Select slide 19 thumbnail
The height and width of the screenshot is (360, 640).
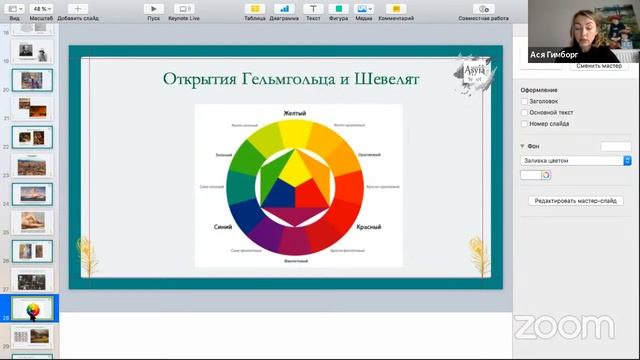pyautogui.click(x=32, y=51)
